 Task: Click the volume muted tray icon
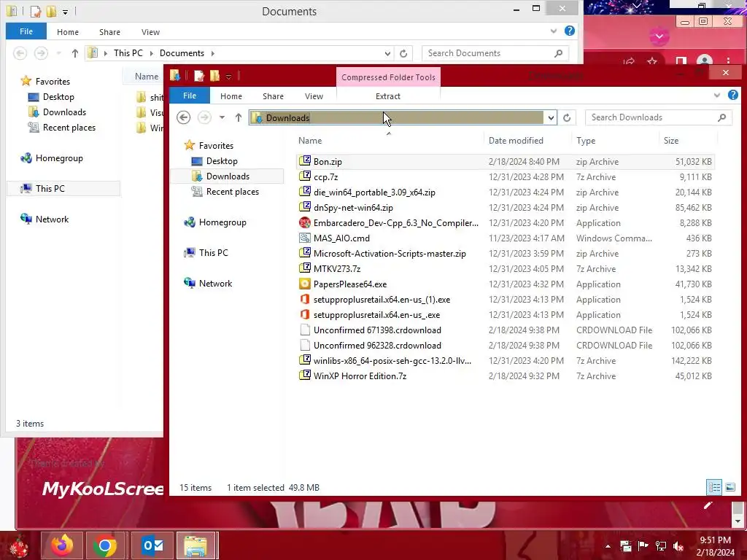tap(678, 545)
